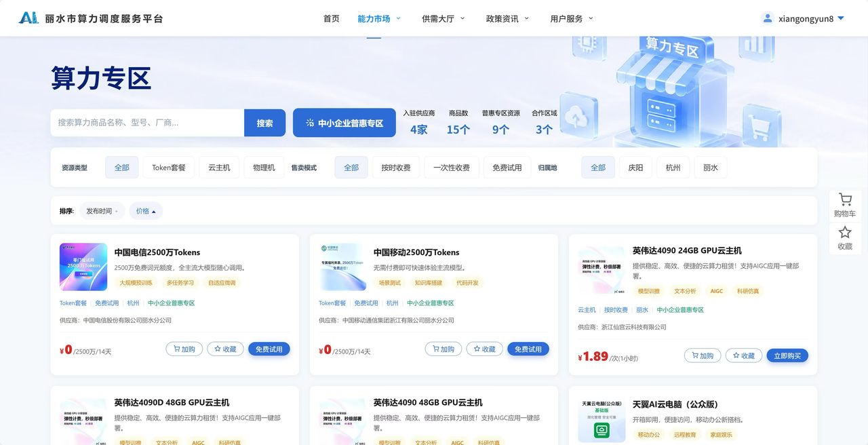
Task: Click the 9个 普惠专区资源 count
Action: click(500, 130)
